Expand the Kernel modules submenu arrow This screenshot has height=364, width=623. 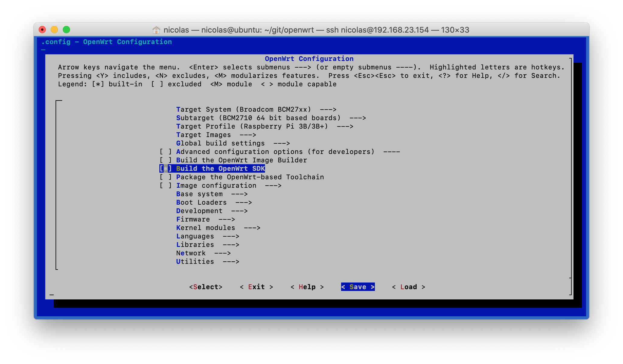tap(252, 228)
